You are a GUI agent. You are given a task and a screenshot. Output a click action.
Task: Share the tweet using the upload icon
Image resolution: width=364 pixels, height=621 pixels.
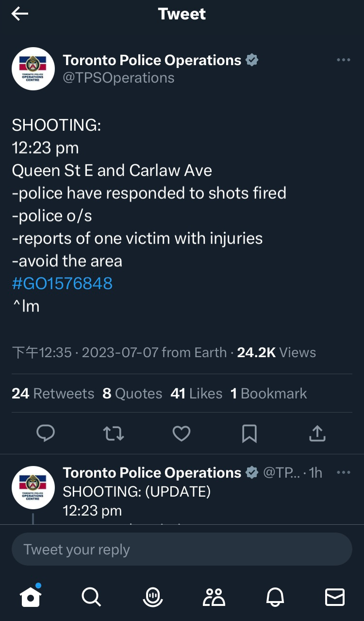pos(317,433)
